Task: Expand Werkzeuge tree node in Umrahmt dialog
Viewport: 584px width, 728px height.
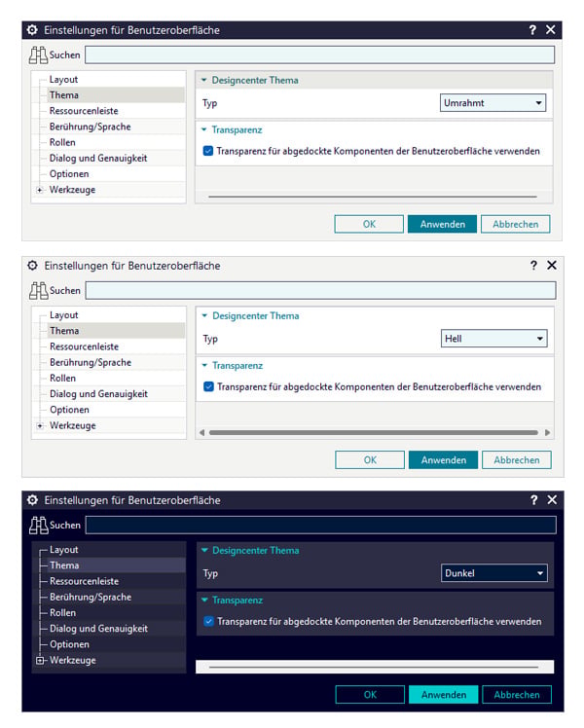Action: click(x=40, y=190)
